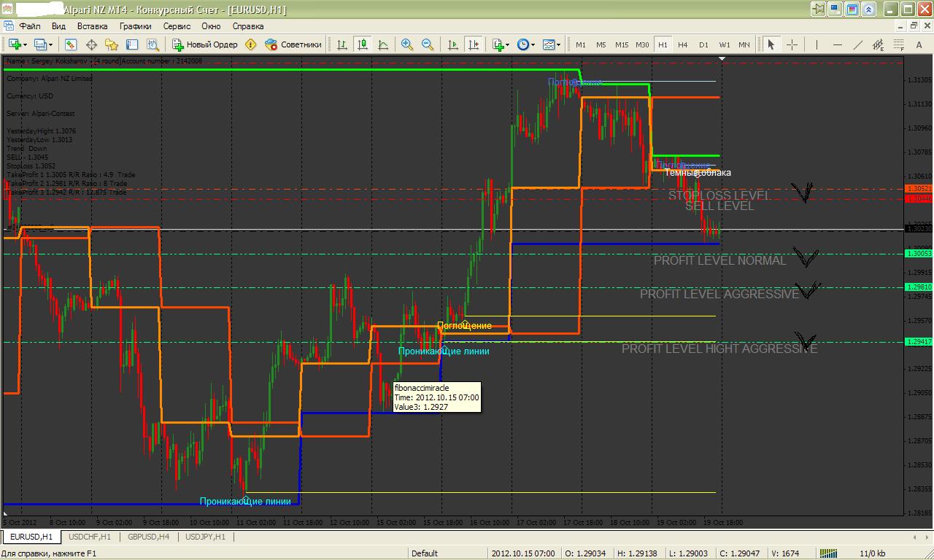The width and height of the screenshot is (934, 560).
Task: Expand the profiles dropdown
Action: pos(51,44)
